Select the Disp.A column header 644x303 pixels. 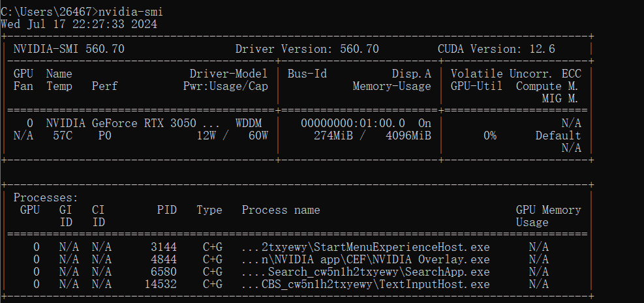coord(412,74)
